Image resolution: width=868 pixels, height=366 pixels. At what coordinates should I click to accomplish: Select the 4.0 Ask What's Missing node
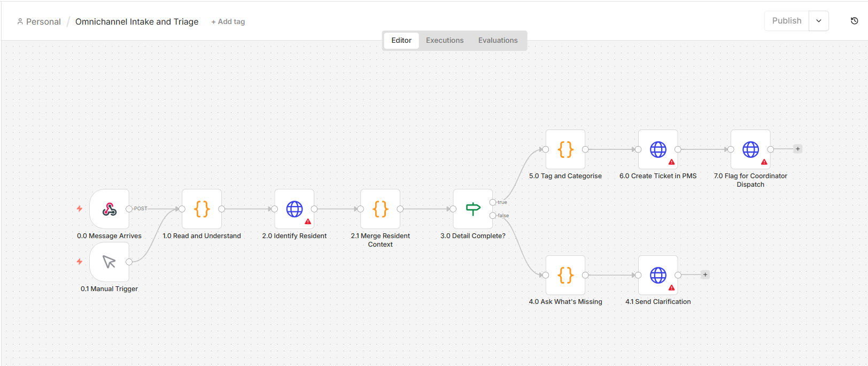click(565, 275)
